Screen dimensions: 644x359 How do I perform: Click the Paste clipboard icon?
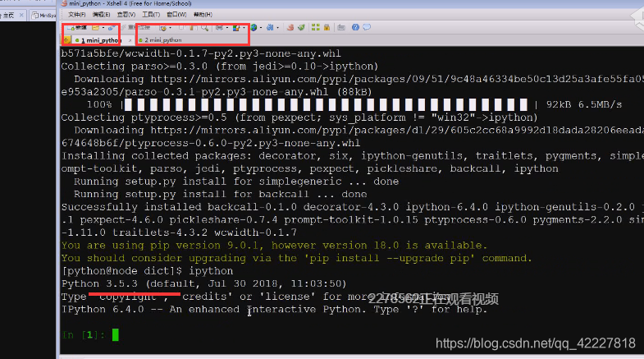(194, 28)
